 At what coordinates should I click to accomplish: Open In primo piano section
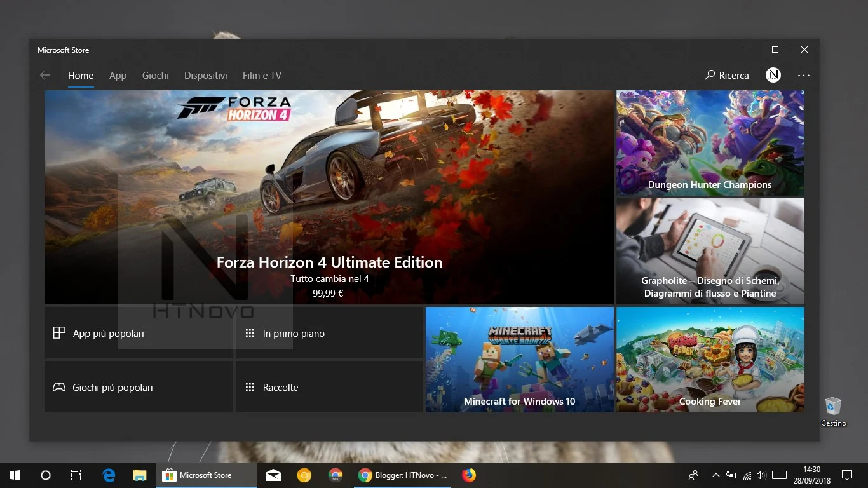click(329, 333)
